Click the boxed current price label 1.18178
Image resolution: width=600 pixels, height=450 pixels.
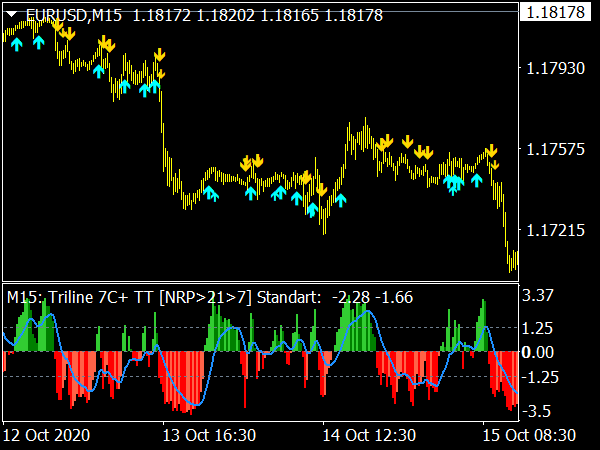pos(556,12)
